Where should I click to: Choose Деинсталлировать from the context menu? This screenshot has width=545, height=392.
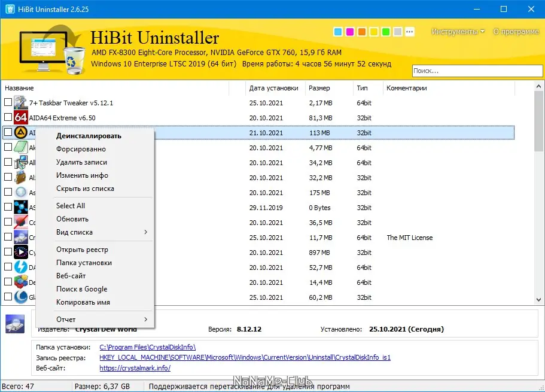click(x=89, y=136)
